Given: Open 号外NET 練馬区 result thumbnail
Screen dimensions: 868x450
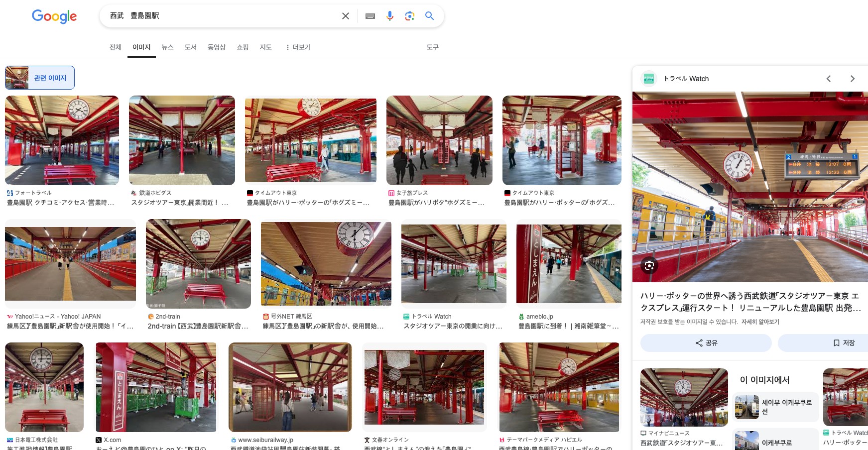Looking at the screenshot, I should [326, 264].
